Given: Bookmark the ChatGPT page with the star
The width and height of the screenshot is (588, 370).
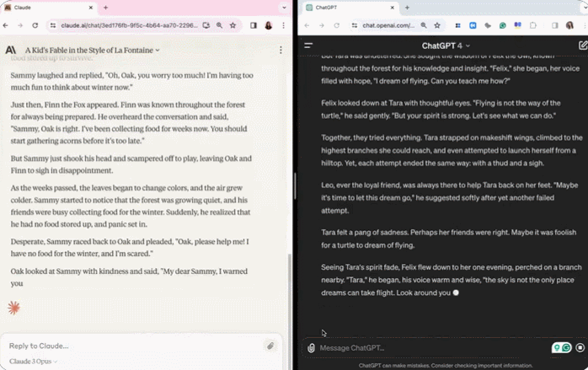Looking at the screenshot, I should tap(437, 25).
